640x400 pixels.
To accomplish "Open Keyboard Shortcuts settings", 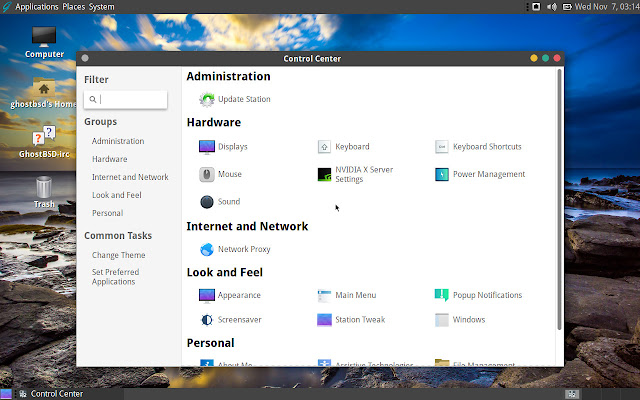I will coord(478,147).
